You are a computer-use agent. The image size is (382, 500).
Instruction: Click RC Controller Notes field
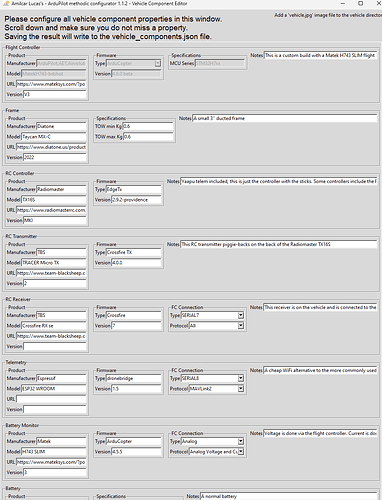click(279, 181)
